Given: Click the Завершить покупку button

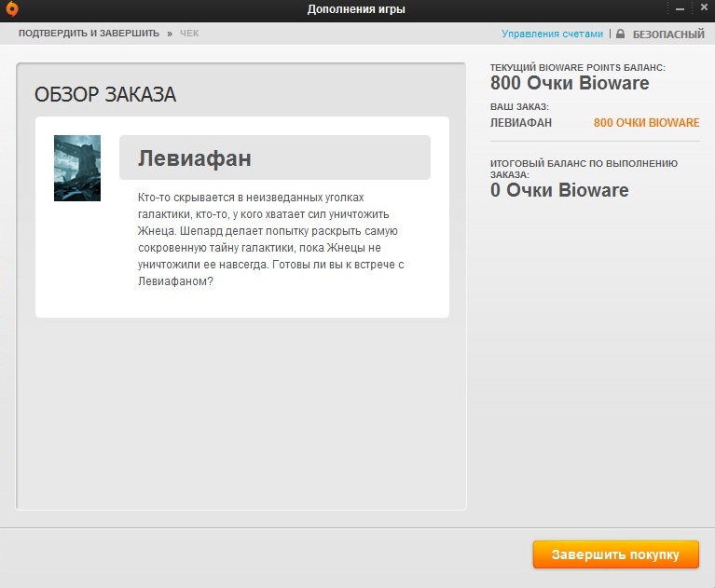Looking at the screenshot, I should [x=615, y=554].
